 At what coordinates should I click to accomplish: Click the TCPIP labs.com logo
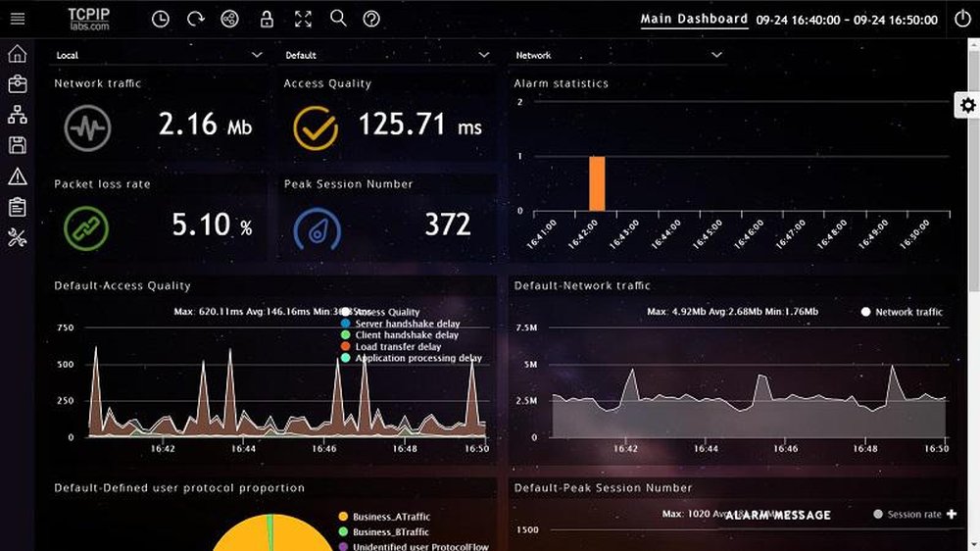click(89, 19)
